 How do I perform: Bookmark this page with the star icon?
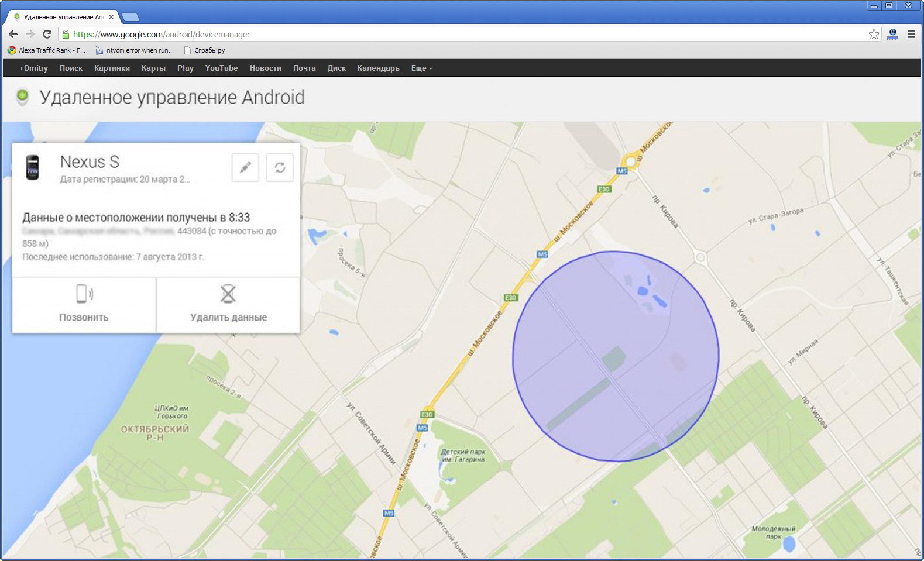(874, 35)
